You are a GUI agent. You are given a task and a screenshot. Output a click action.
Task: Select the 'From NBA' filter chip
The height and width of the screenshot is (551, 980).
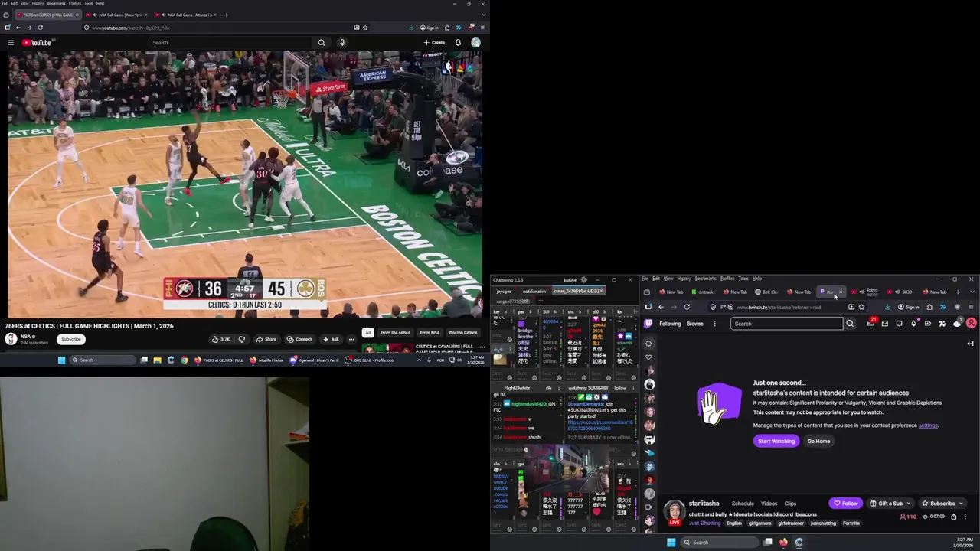(x=430, y=333)
